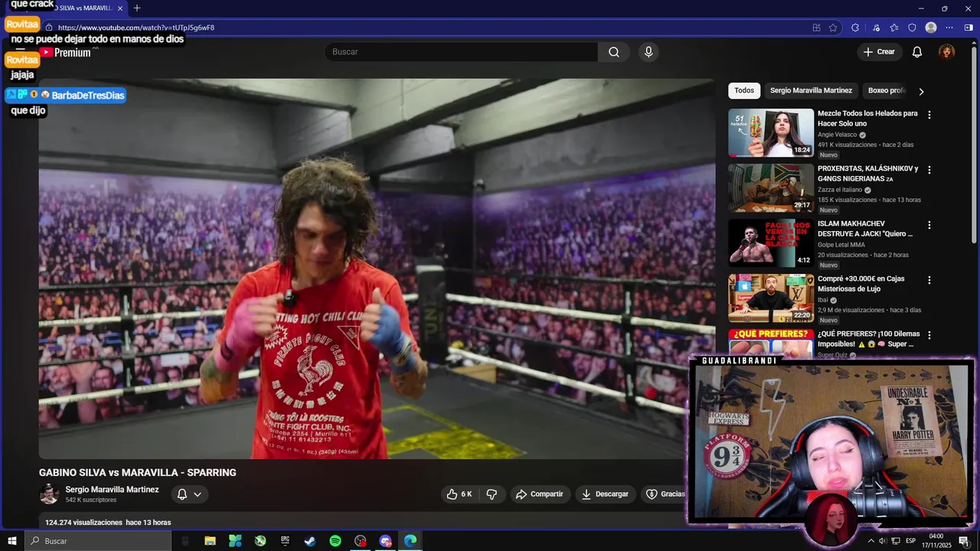Image resolution: width=980 pixels, height=551 pixels.
Task: Open the apps grid icon in address bar
Action: [x=816, y=28]
